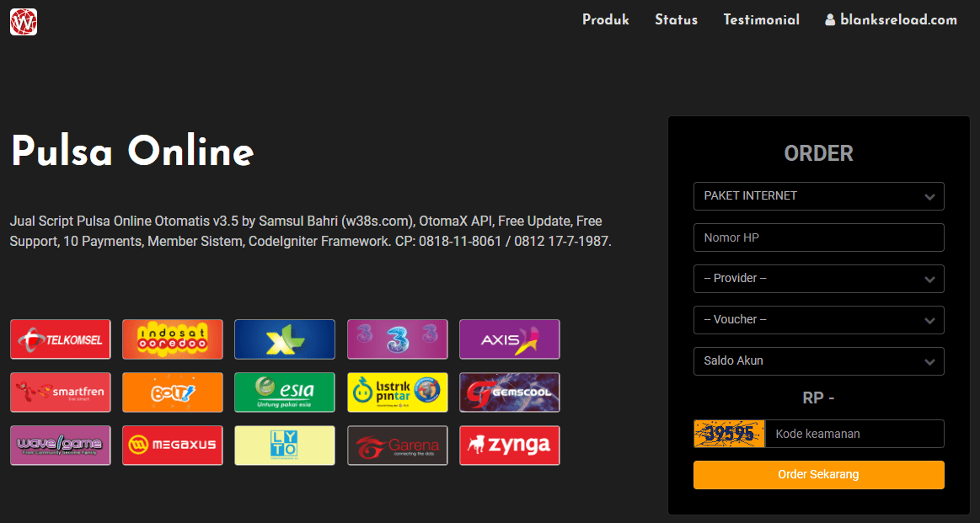Screen dimensions: 980x523
Task: Choose the Zynga voucher logo
Action: [509, 446]
